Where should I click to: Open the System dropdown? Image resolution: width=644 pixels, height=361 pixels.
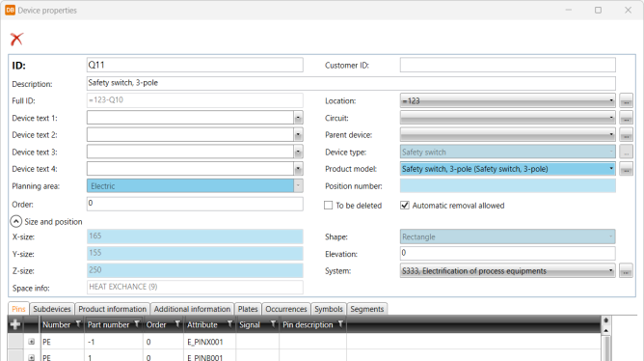[610, 271]
